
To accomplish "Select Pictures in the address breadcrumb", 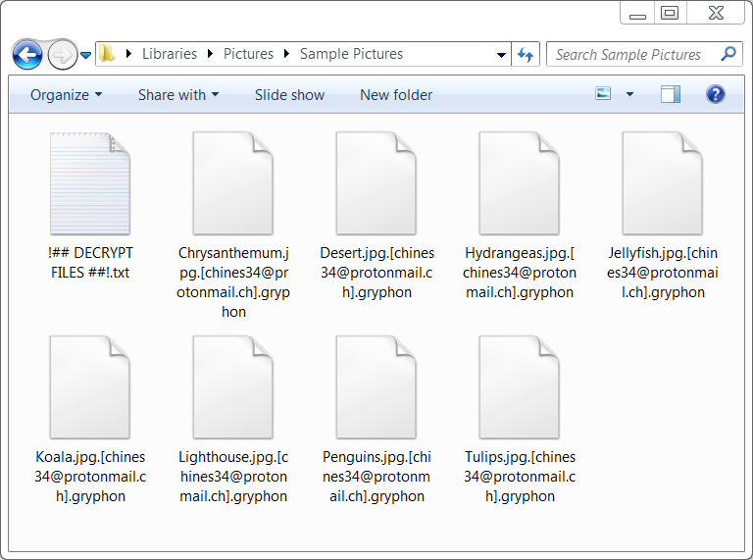I will [248, 54].
